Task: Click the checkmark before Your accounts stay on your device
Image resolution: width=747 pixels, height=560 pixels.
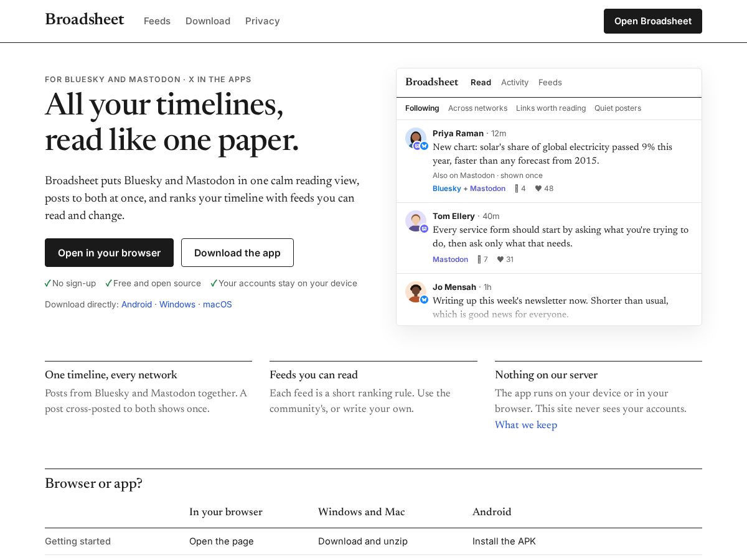Action: pyautogui.click(x=214, y=283)
